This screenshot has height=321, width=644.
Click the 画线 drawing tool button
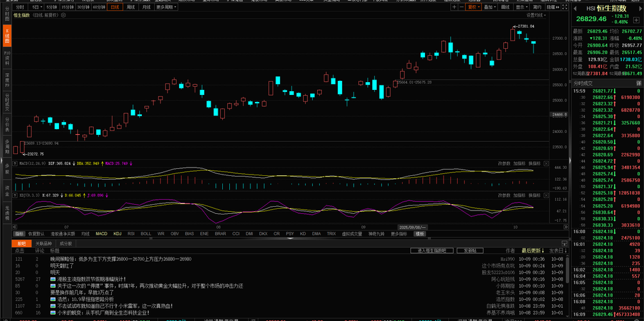[505, 7]
